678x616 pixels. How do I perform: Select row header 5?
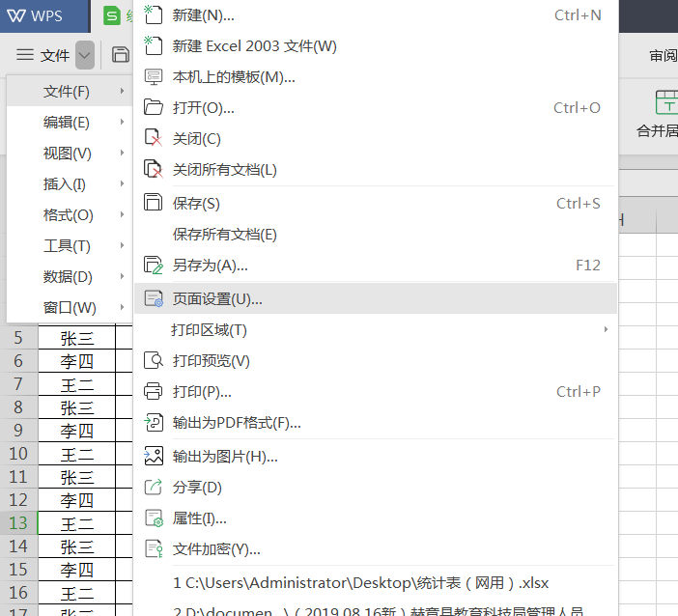pyautogui.click(x=18, y=338)
